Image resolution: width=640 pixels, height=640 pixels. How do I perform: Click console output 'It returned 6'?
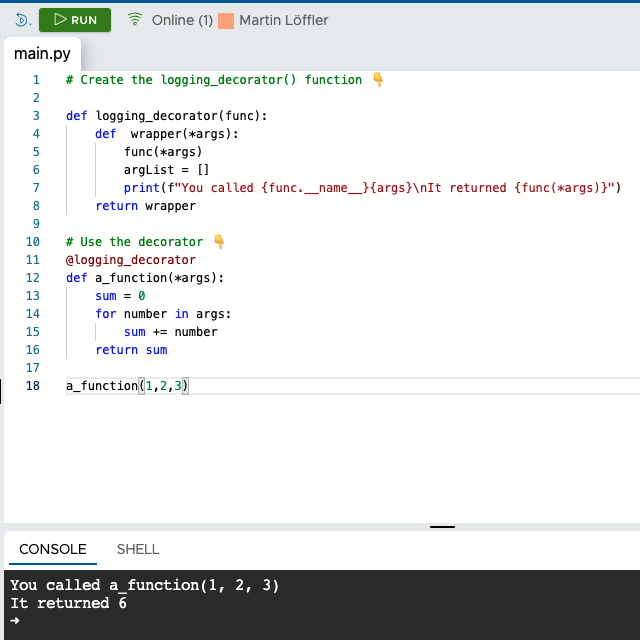[x=68, y=603]
